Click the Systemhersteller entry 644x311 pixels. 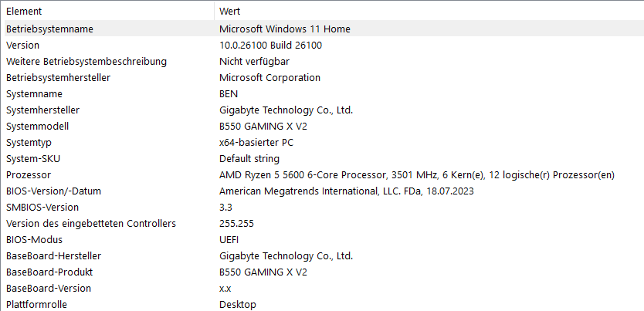tap(42, 110)
